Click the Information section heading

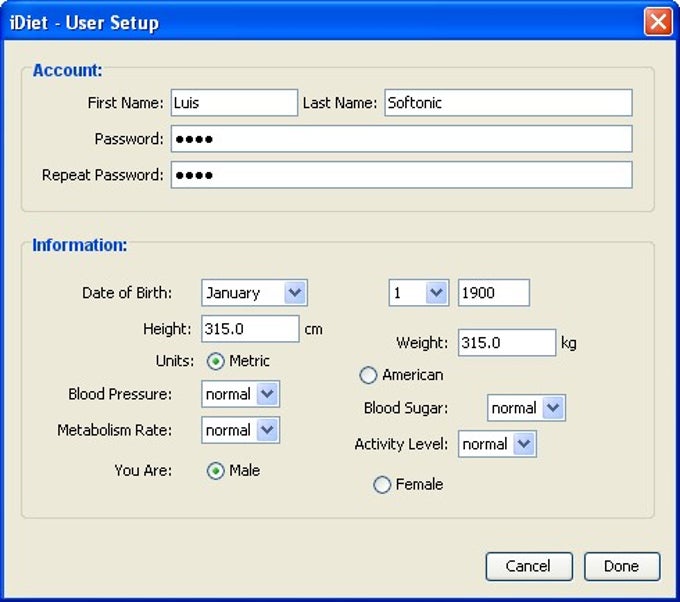80,245
